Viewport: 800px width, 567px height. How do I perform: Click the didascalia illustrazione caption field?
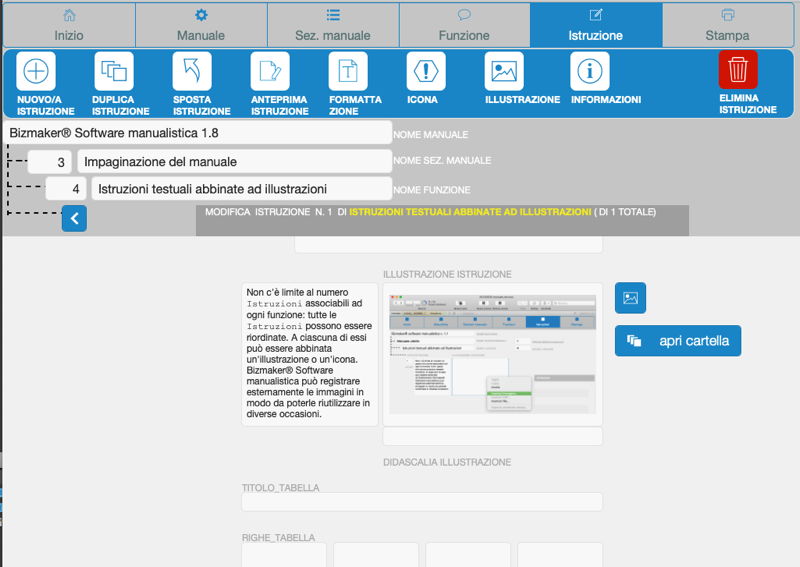[492, 437]
